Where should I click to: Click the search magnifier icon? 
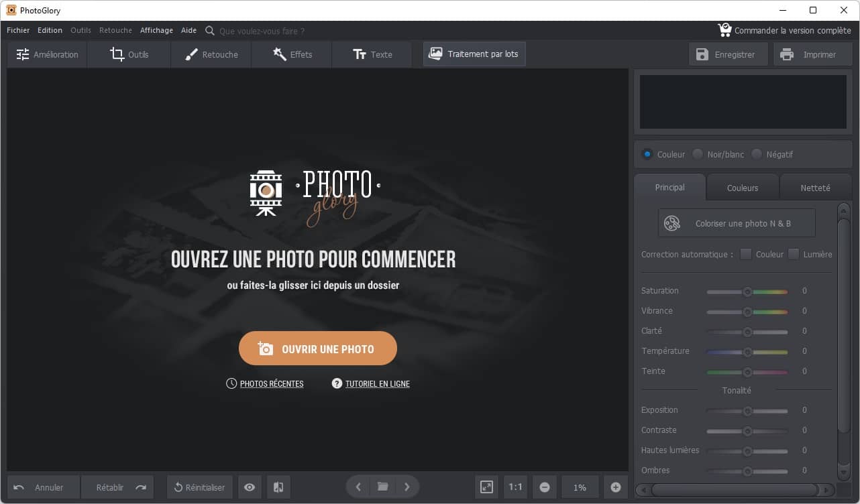tap(210, 31)
